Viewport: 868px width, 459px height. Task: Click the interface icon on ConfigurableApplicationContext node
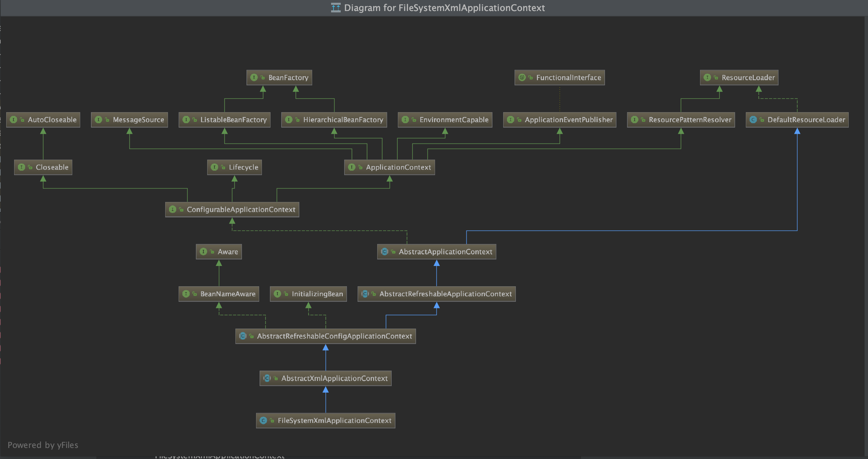pos(173,209)
